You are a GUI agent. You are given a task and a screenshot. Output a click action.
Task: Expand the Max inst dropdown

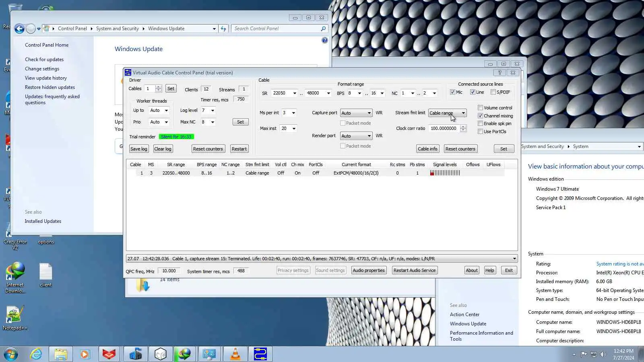coord(294,129)
